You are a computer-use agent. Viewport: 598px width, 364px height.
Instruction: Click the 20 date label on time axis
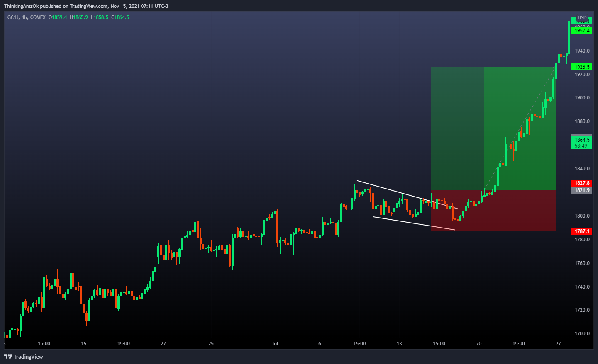coord(479,344)
